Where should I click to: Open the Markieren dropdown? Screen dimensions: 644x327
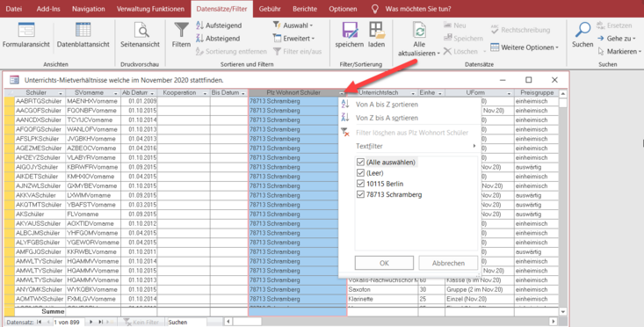click(619, 51)
